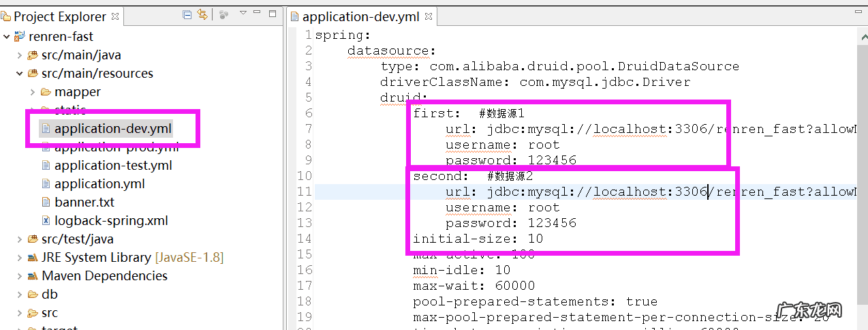The width and height of the screenshot is (868, 330).
Task: Click the logback-spring.xml file icon
Action: click(x=46, y=220)
